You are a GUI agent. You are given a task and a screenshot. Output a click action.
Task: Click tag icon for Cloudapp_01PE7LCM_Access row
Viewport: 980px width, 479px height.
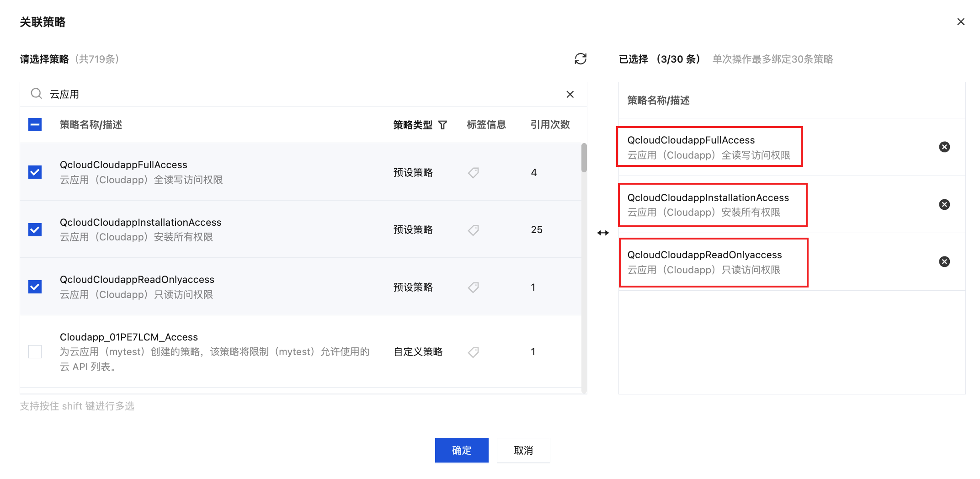coord(474,352)
